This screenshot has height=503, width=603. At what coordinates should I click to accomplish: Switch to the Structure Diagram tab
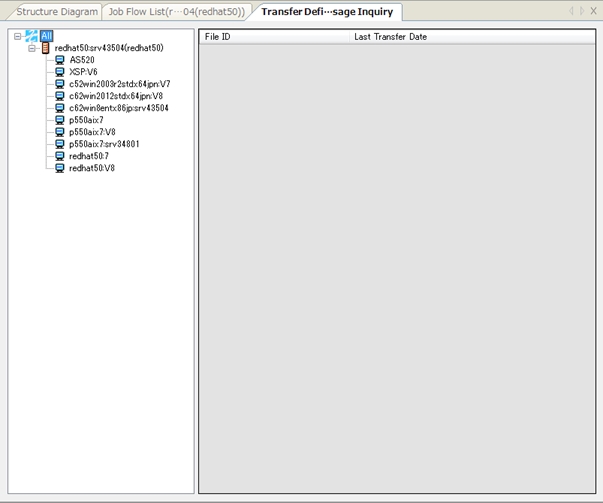57,12
